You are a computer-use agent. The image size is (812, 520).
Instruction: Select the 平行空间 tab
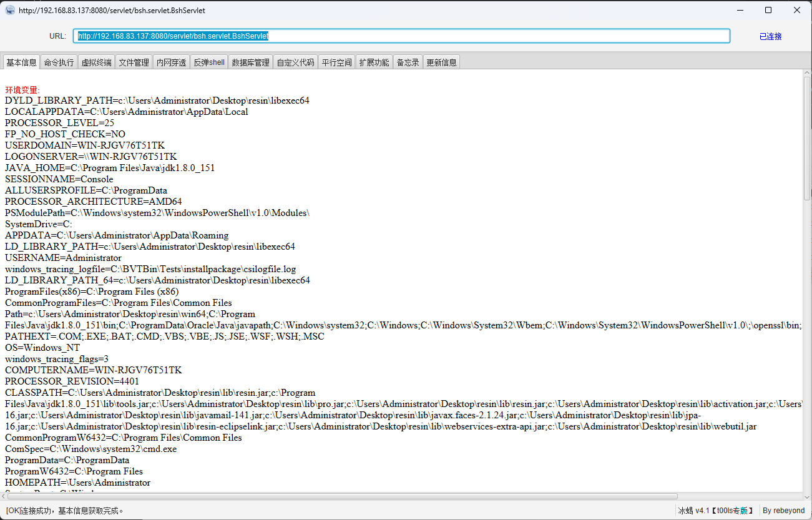click(x=336, y=62)
